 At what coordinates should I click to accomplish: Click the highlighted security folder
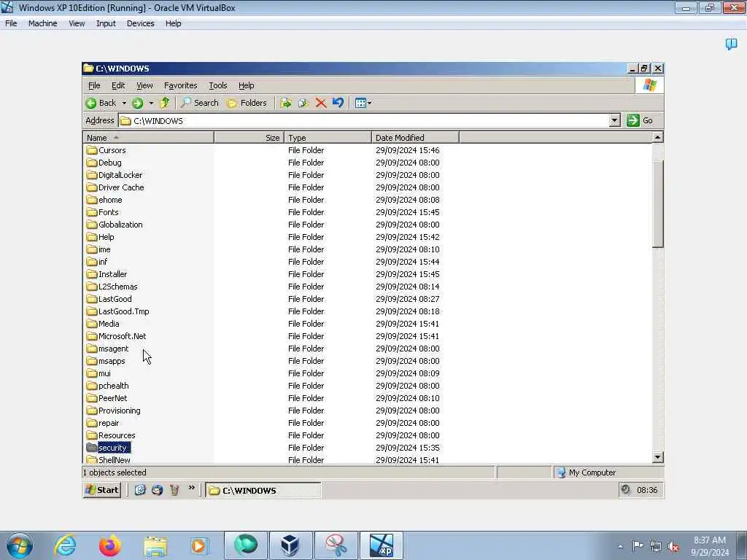click(x=109, y=448)
